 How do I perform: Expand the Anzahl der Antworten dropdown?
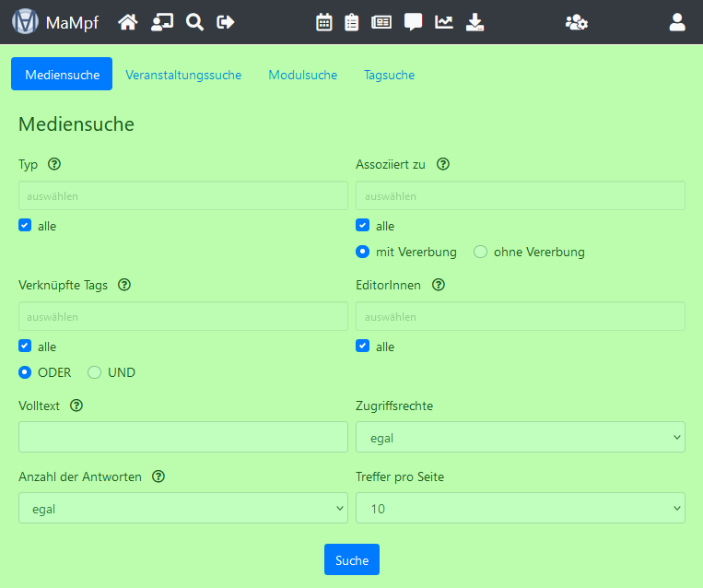[182, 508]
